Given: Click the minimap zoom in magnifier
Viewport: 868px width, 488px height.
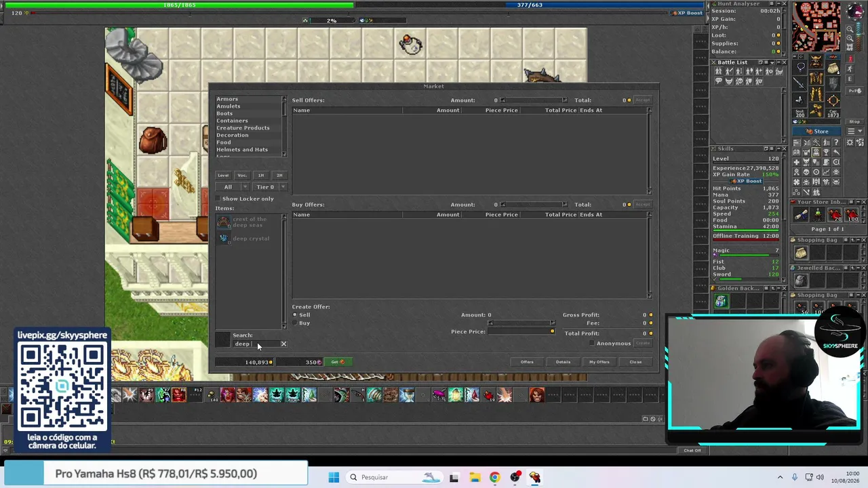Looking at the screenshot, I should tap(851, 39).
